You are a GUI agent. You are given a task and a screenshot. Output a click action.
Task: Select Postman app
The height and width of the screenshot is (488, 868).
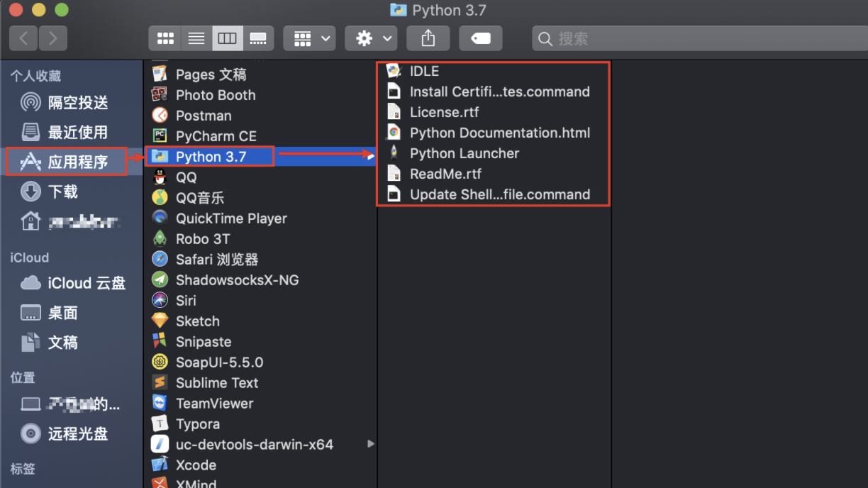(261, 116)
